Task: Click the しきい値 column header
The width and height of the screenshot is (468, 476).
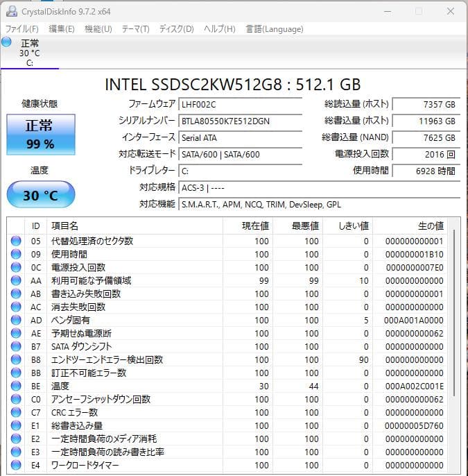Action: (x=347, y=226)
